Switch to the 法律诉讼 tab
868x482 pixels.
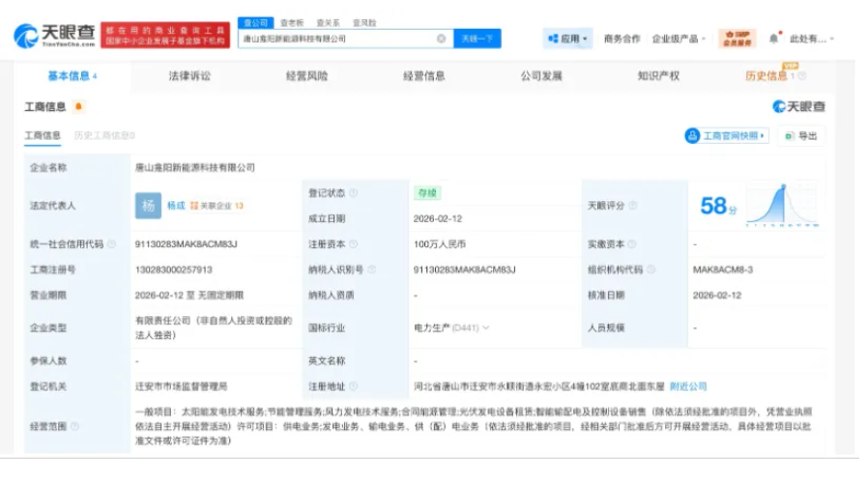[188, 75]
